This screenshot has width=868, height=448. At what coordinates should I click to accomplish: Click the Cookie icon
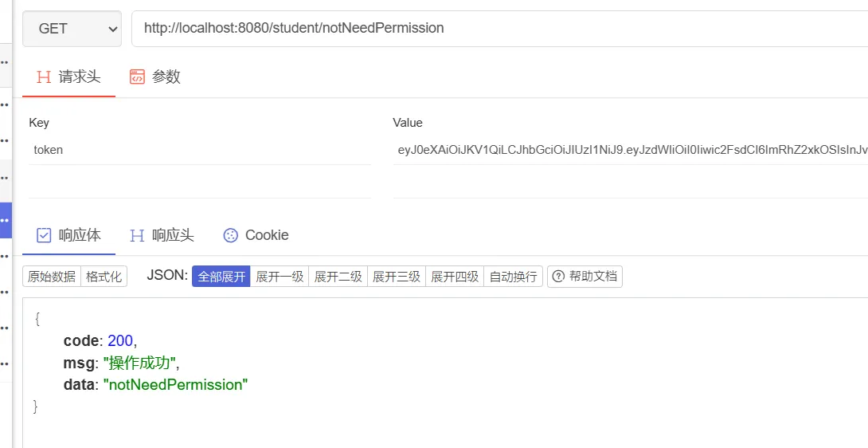pyautogui.click(x=231, y=235)
